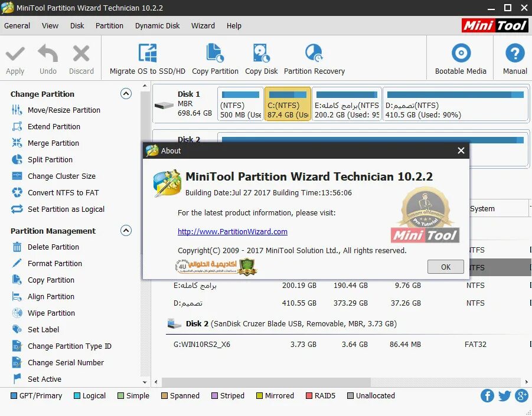Collapse the Change Partition section

[x=126, y=94]
